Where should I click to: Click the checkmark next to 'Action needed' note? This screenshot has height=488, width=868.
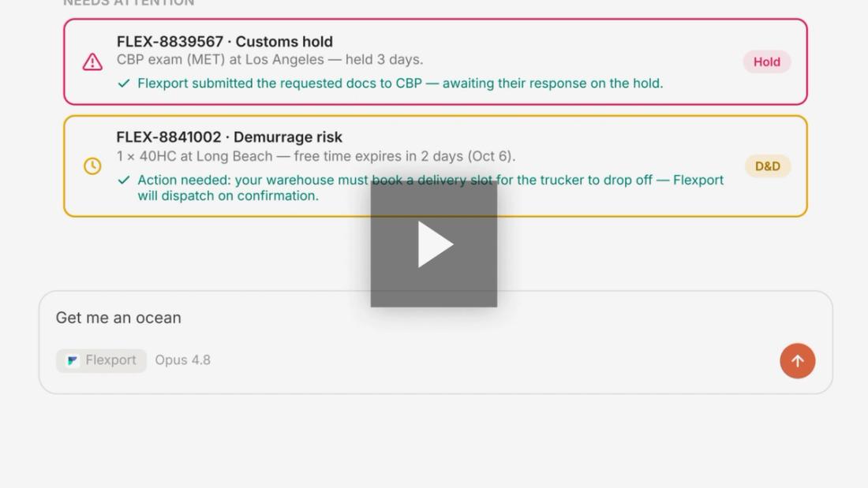pyautogui.click(x=124, y=180)
